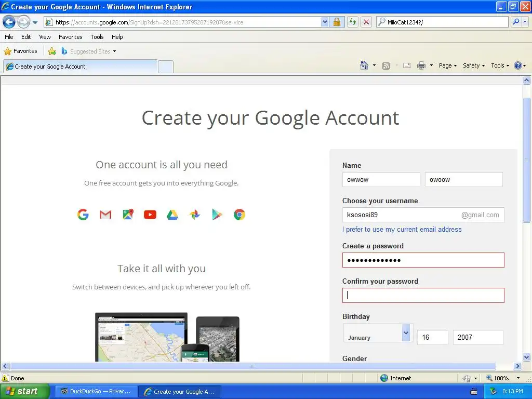
Task: Open the Help menu
Action: (x=117, y=37)
